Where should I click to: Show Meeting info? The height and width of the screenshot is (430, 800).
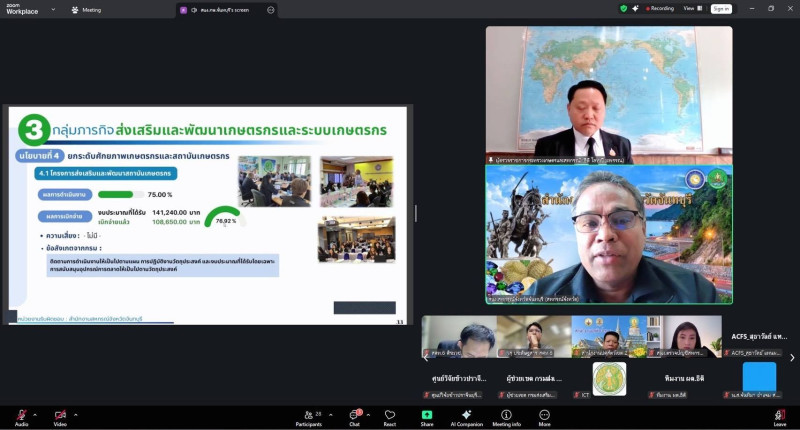point(506,415)
